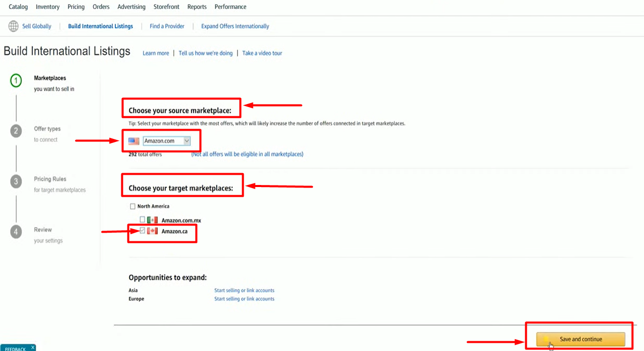
Task: Select Build International Listings tab
Action: click(100, 26)
